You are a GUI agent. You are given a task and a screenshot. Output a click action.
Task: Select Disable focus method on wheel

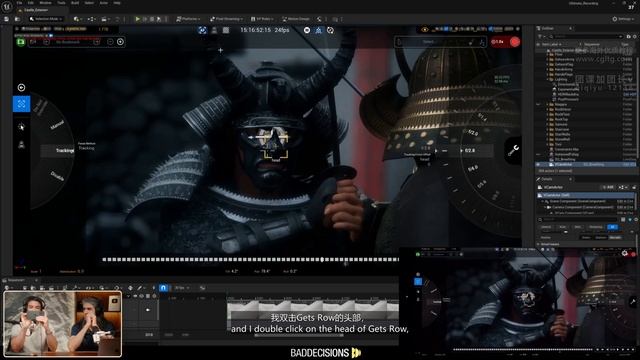tap(58, 176)
